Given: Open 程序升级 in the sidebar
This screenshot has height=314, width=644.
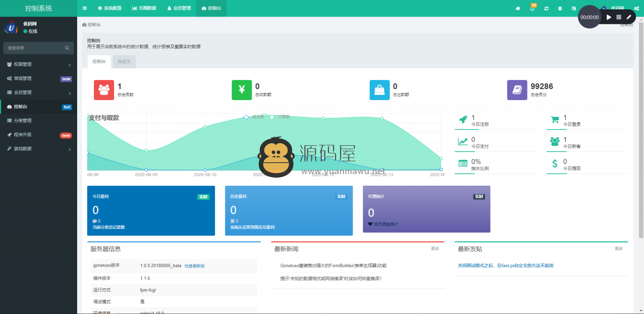Looking at the screenshot, I should pos(39,135).
